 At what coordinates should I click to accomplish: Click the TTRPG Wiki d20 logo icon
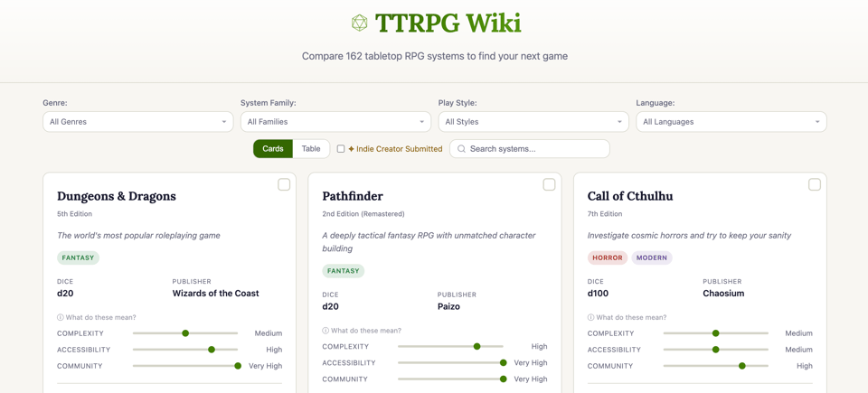[x=359, y=23]
